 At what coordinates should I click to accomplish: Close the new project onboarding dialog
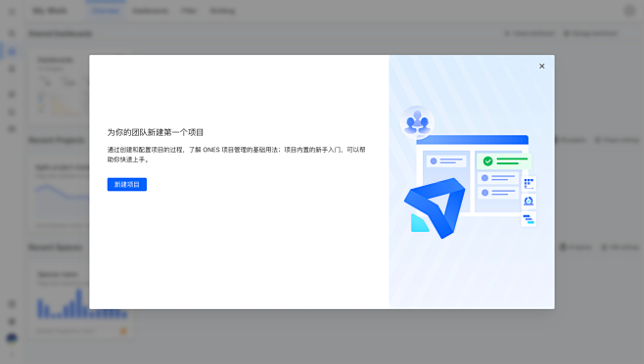[542, 67]
